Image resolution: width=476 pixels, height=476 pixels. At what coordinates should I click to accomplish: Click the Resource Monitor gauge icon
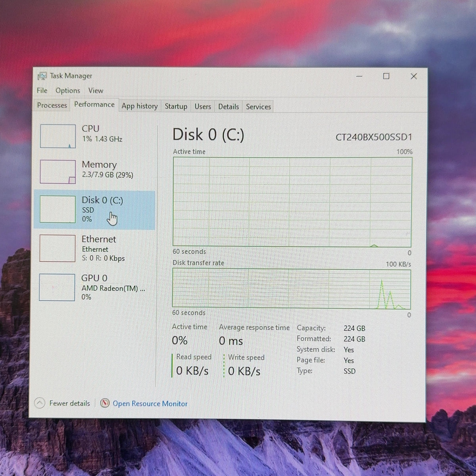point(105,403)
